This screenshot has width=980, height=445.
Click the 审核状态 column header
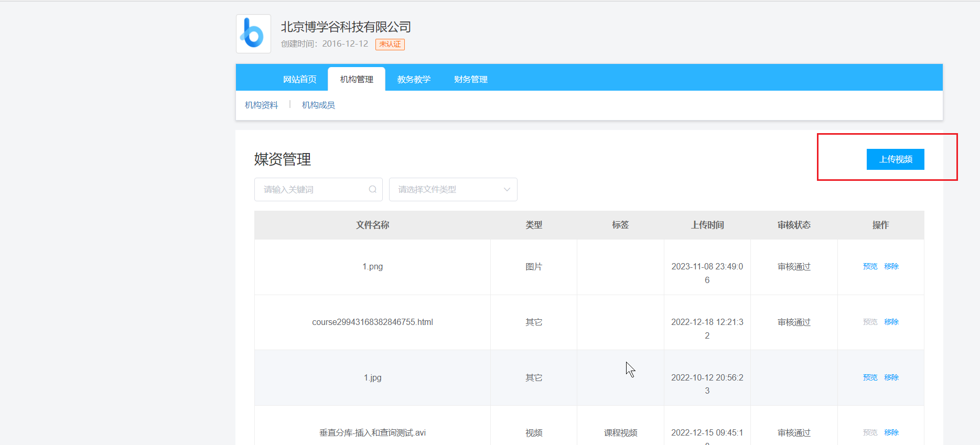[794, 225]
